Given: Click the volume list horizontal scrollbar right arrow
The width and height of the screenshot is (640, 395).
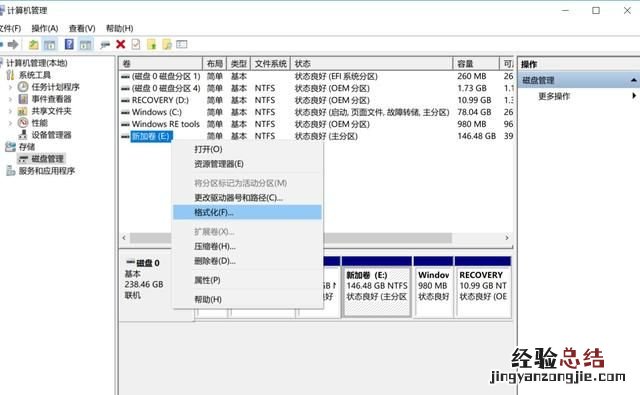Looking at the screenshot, I should point(507,237).
